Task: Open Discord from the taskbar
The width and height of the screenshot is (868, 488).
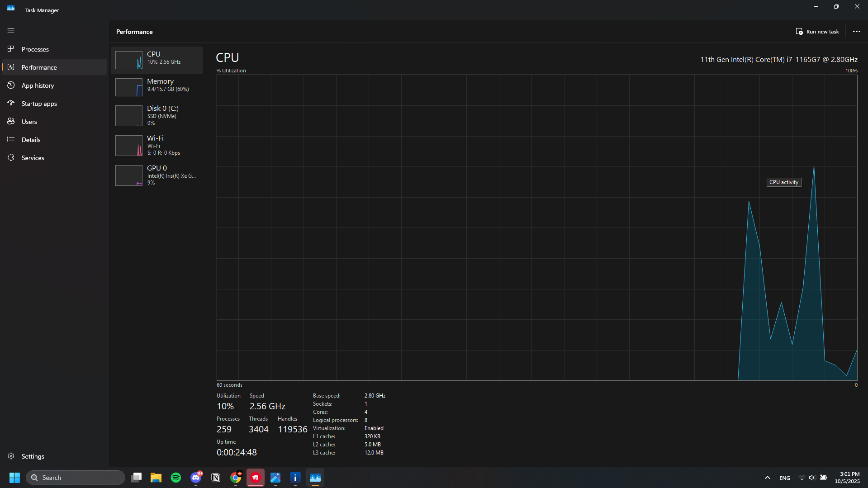Action: pyautogui.click(x=196, y=478)
